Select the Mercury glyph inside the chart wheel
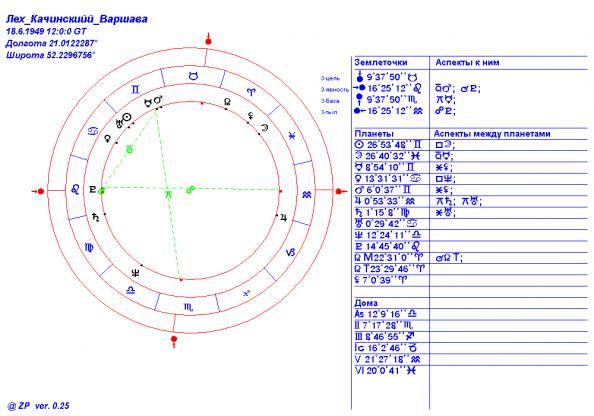 149,102
